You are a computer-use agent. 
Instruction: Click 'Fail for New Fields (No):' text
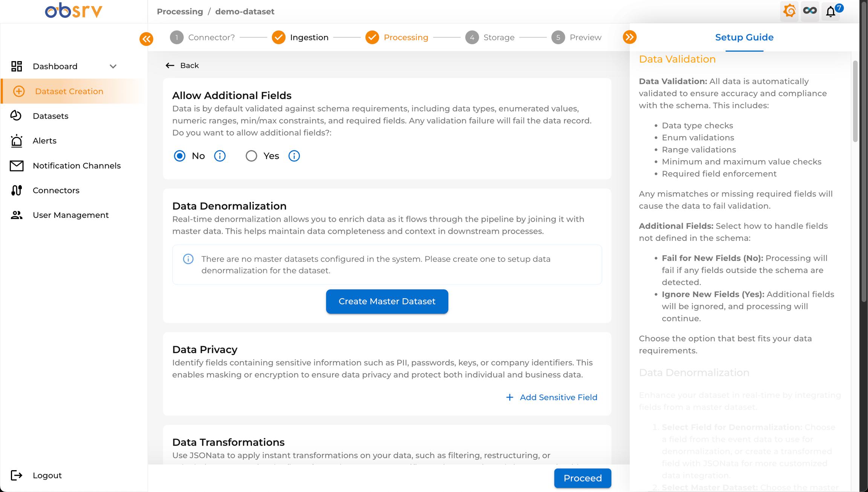coord(712,258)
